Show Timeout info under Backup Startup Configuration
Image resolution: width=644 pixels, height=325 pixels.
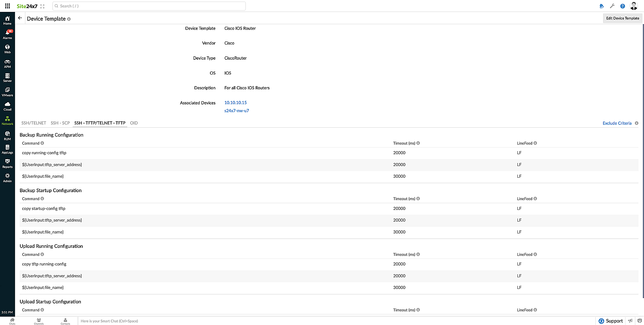[418, 199]
